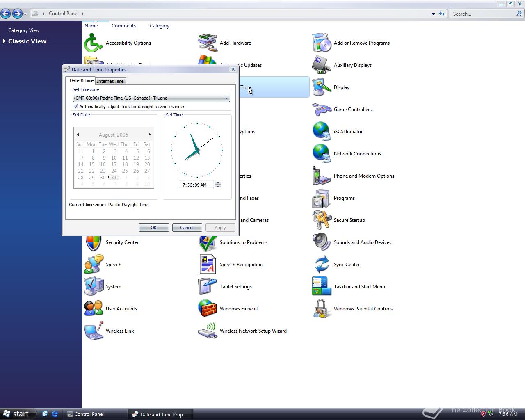The image size is (525, 420).
Task: Decrease time with down spinner arrow
Action: point(218,186)
